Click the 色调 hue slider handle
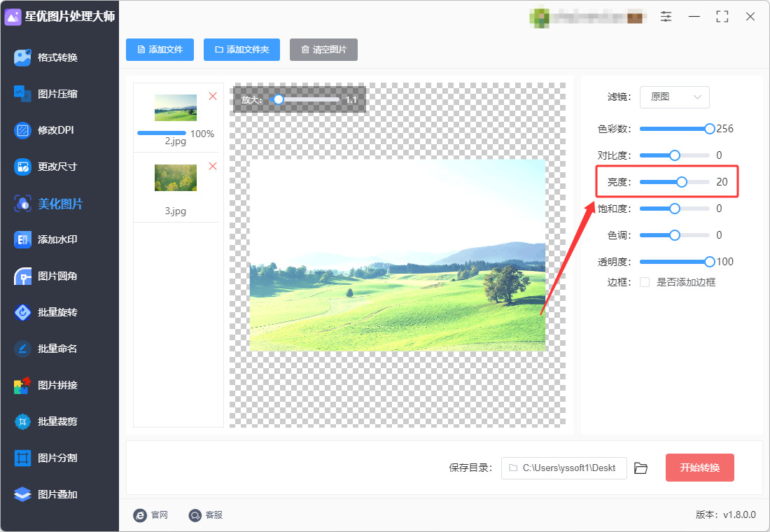The image size is (770, 532). pos(675,235)
